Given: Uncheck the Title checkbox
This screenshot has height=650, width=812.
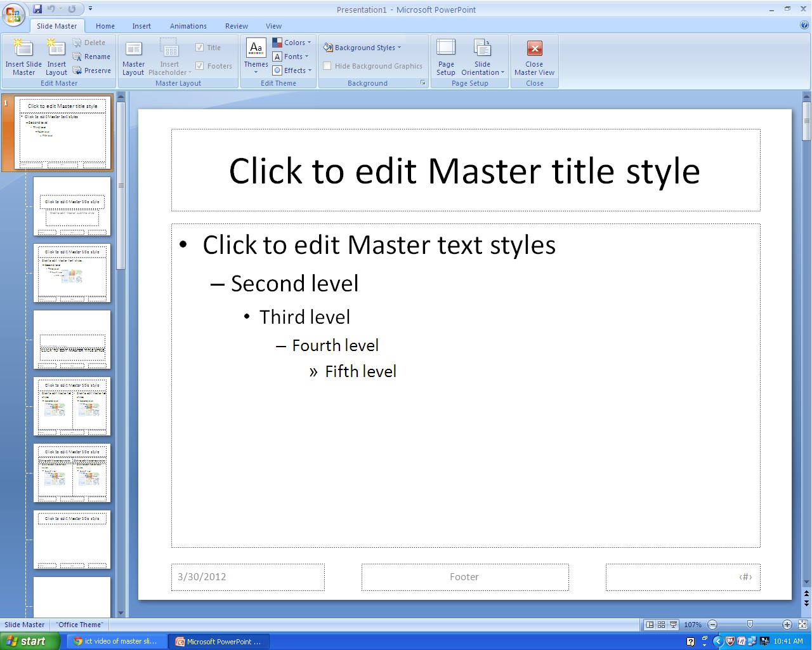Looking at the screenshot, I should tap(199, 47).
